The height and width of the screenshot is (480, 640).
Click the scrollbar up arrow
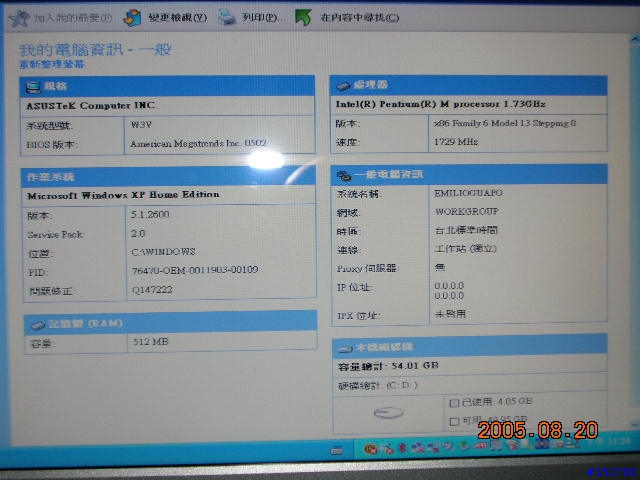[x=635, y=40]
